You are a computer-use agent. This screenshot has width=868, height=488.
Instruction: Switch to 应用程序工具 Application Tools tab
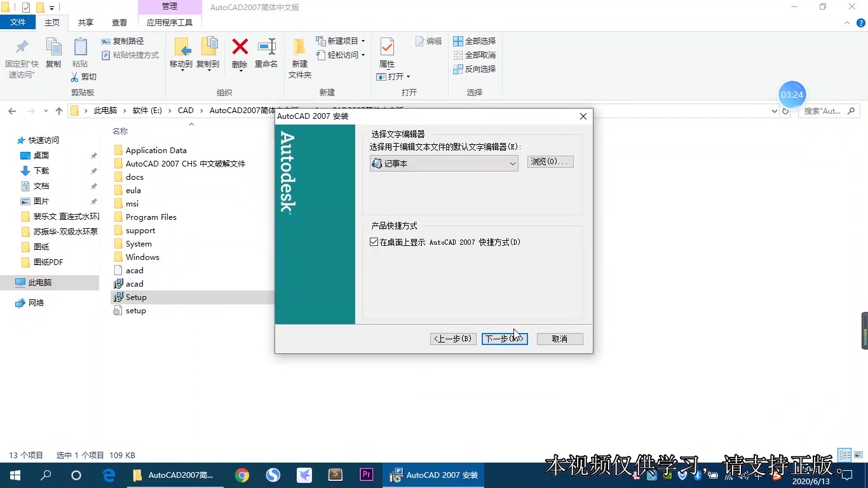(x=170, y=22)
